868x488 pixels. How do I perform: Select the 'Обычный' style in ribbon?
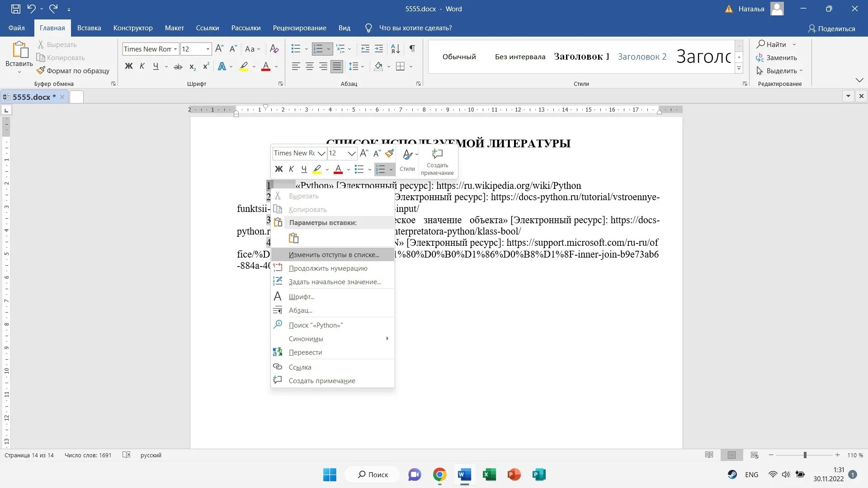pyautogui.click(x=459, y=56)
